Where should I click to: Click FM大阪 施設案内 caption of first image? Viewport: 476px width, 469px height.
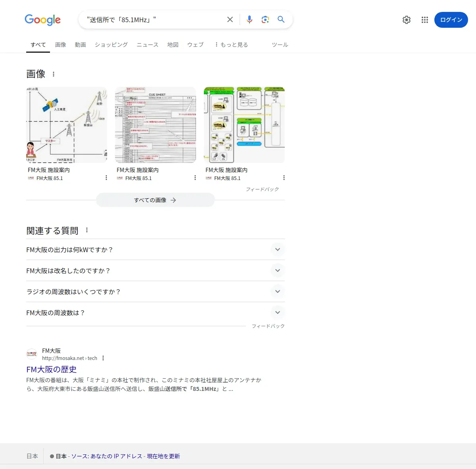49,170
